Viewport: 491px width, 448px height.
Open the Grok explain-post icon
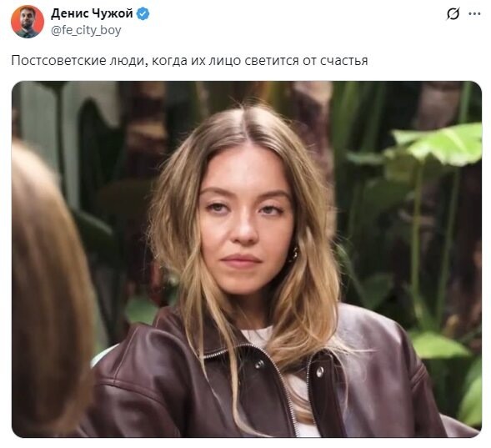click(453, 14)
